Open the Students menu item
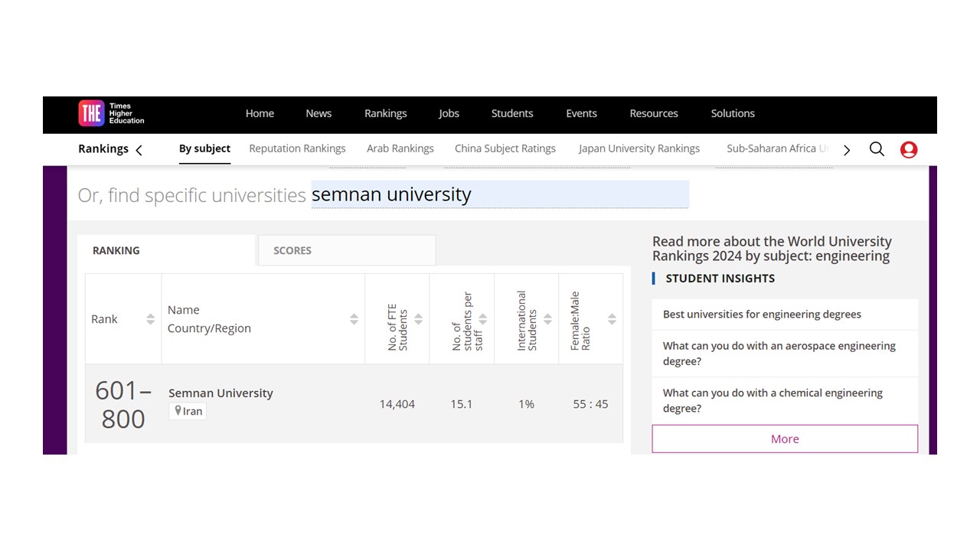This screenshot has height=551, width=980. tap(512, 113)
